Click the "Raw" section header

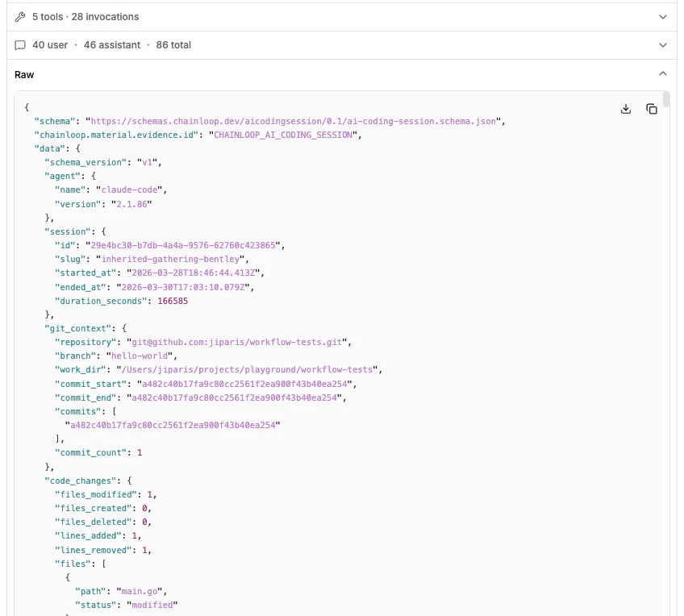click(x=24, y=73)
